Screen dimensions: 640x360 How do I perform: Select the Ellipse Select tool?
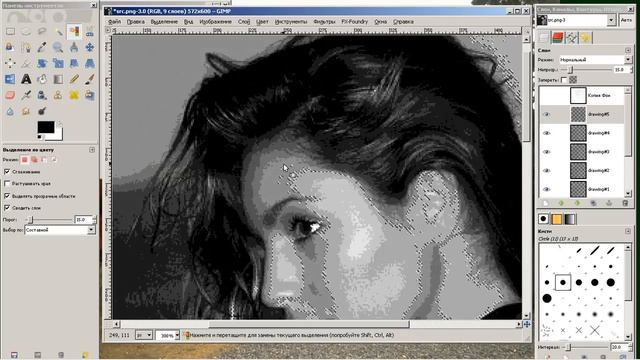[26, 31]
